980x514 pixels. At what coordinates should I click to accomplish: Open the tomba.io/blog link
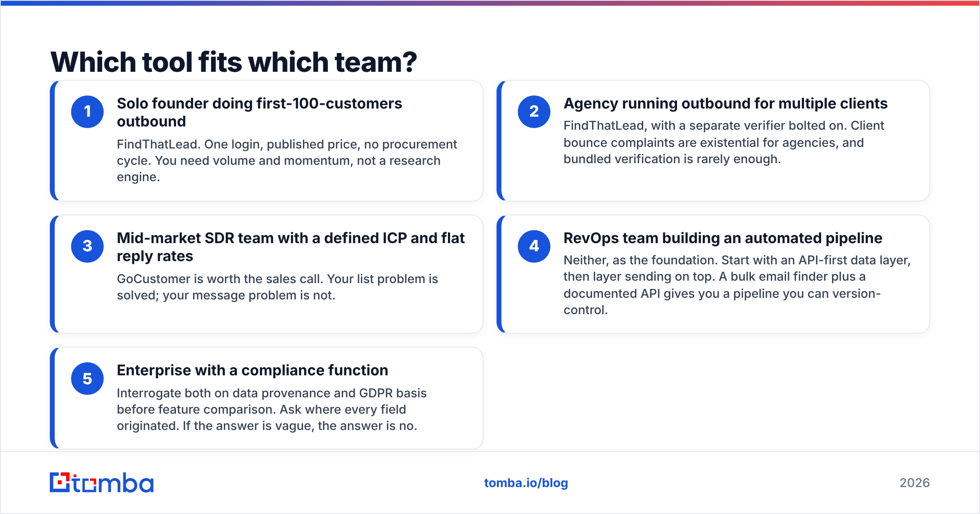[x=526, y=483]
